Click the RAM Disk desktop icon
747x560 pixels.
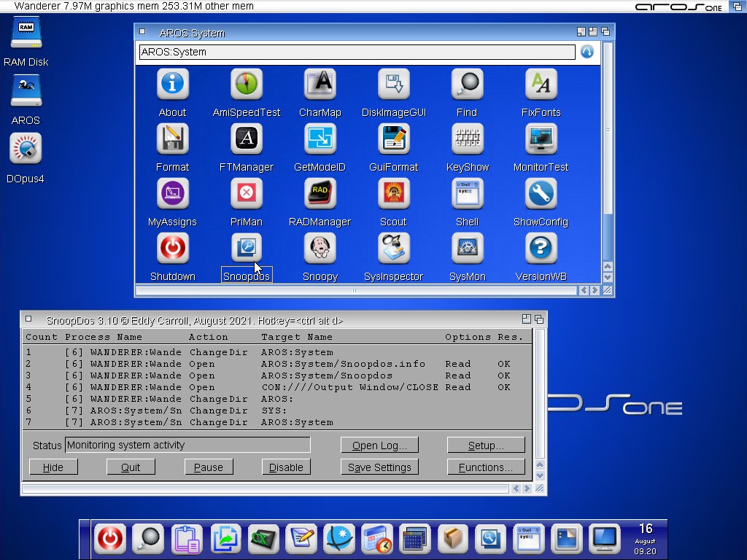point(26,33)
